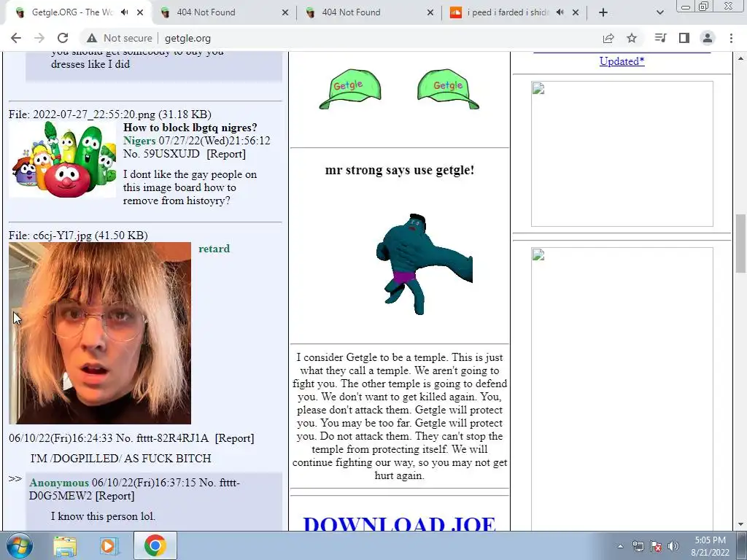The image size is (747, 560).
Task: Switch to the Getgle.ORG tab
Action: 71,12
